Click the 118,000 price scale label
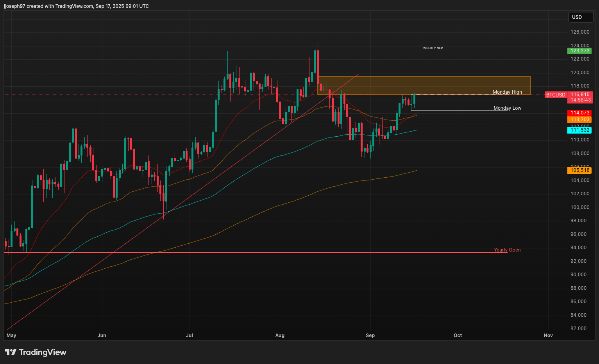 [x=579, y=86]
